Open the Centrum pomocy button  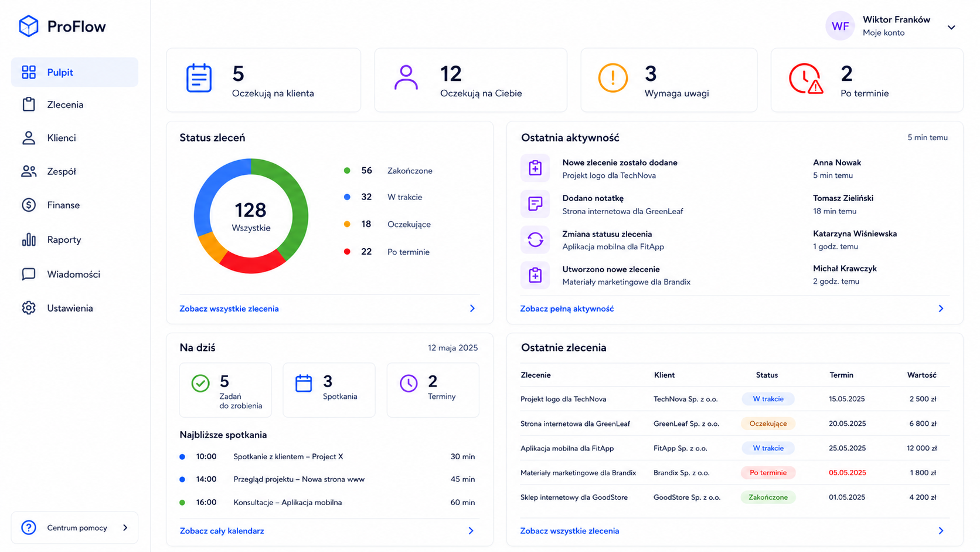point(74,527)
